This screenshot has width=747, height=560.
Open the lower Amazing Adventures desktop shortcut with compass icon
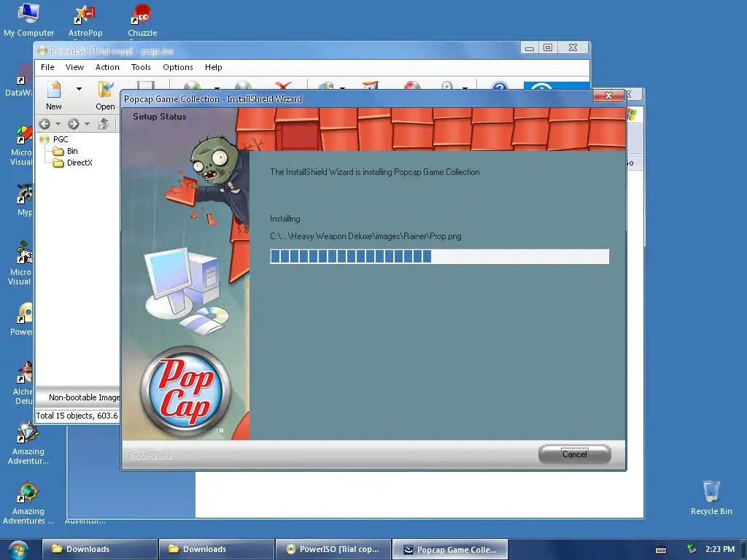[28, 503]
